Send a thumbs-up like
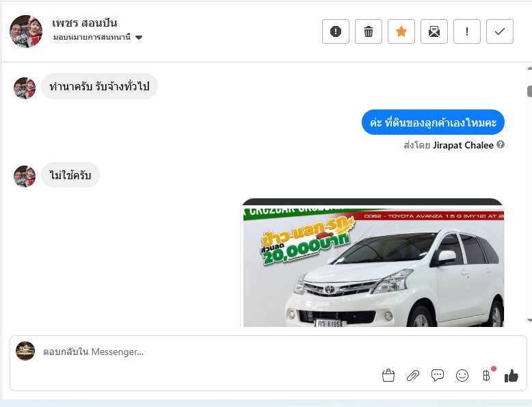The height and width of the screenshot is (407, 532). click(511, 376)
